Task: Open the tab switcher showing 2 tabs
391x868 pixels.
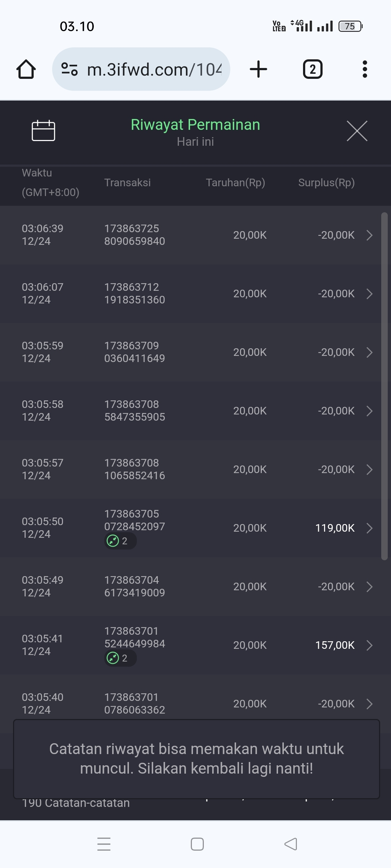Action: 312,69
